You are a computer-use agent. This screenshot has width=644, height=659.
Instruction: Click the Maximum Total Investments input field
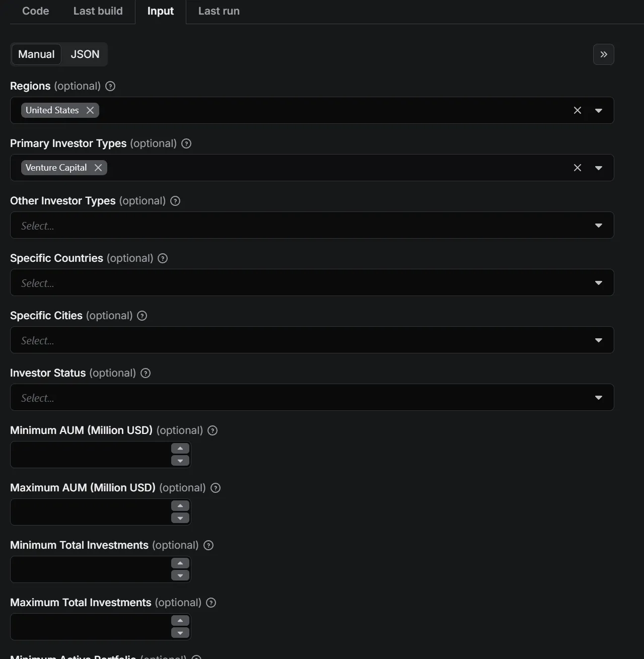91,627
